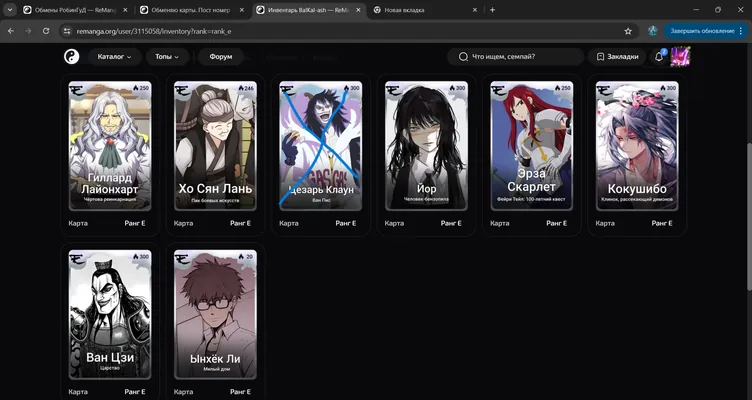Open a new browser tab
This screenshot has width=752, height=400.
pos(492,10)
